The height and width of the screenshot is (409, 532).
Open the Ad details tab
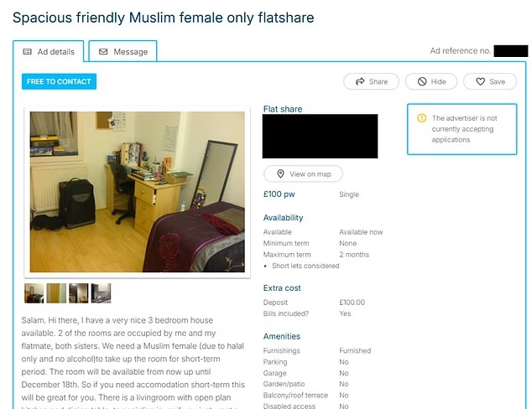[48, 51]
